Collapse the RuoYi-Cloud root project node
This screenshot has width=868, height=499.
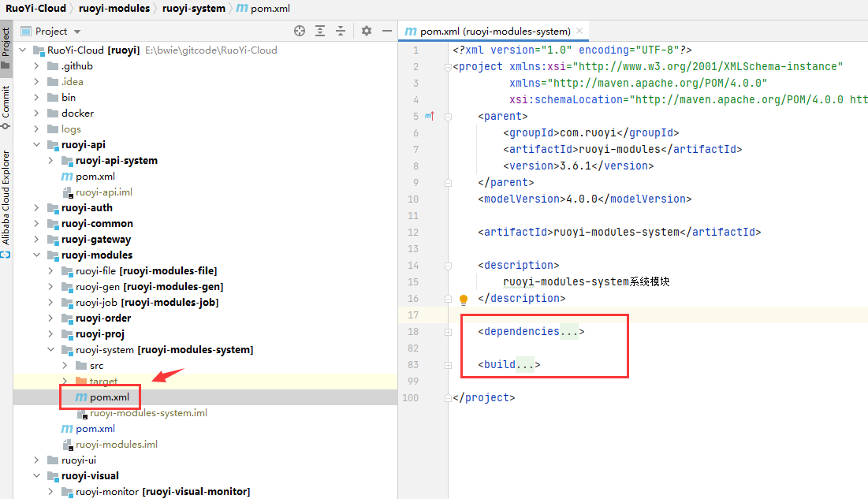click(x=23, y=50)
